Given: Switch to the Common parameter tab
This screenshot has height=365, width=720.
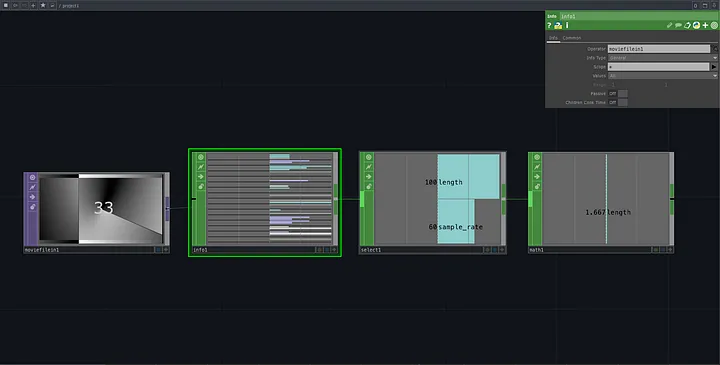Looking at the screenshot, I should coord(572,38).
